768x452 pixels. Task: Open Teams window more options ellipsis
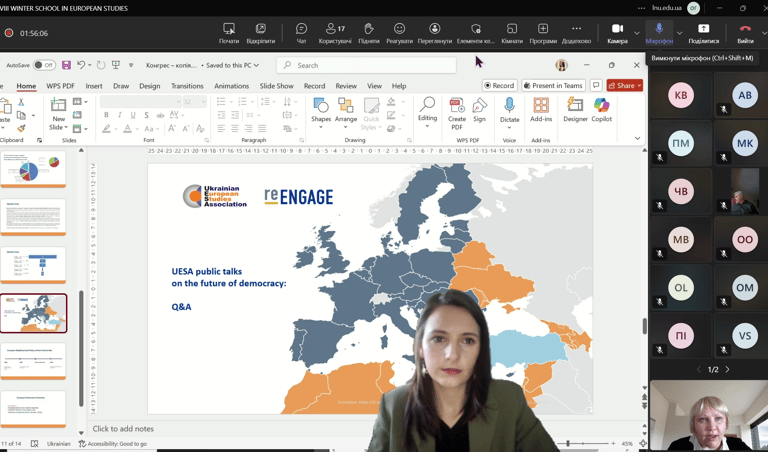[642, 8]
